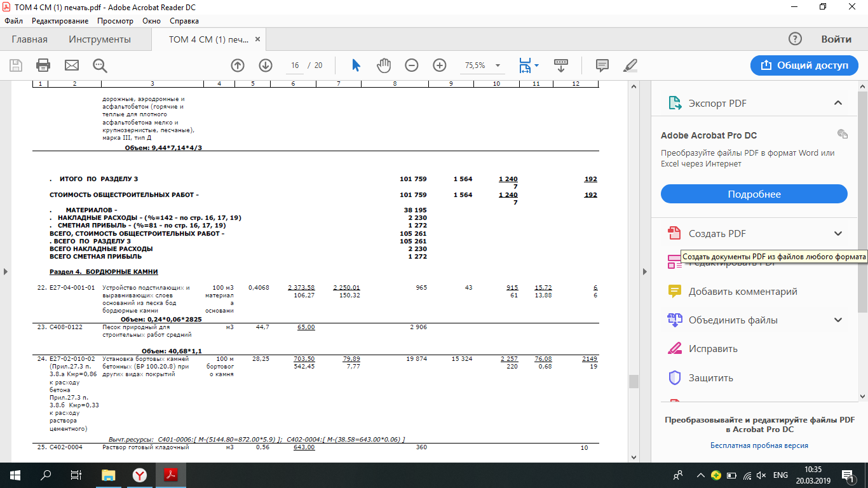
Task: Switch to the Инструменты tab
Action: pyautogui.click(x=100, y=39)
